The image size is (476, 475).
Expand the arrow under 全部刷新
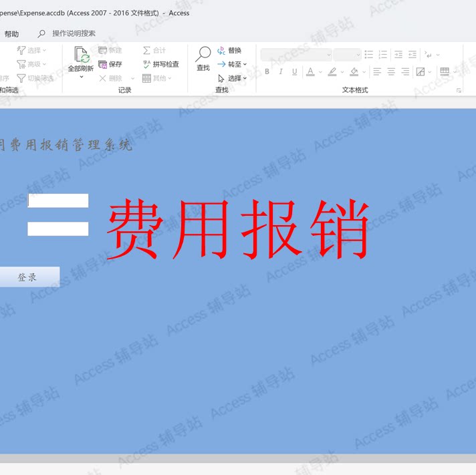(x=82, y=77)
